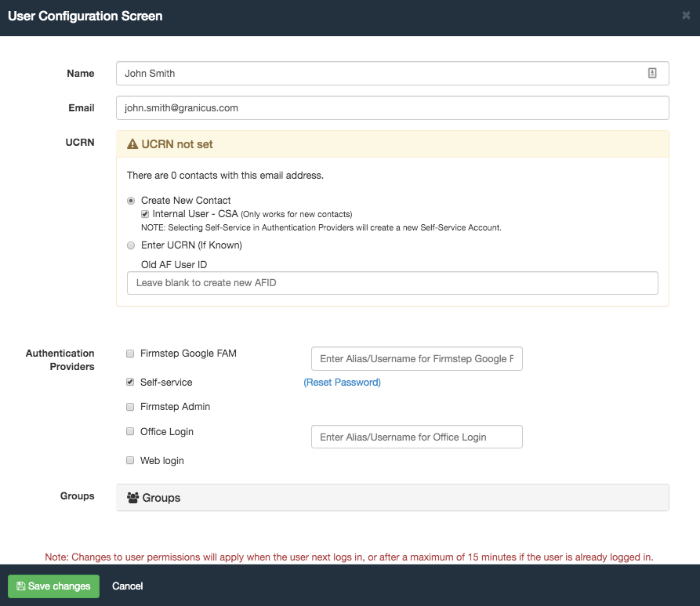Enable the Internal User - CSA checkbox

[x=144, y=213]
